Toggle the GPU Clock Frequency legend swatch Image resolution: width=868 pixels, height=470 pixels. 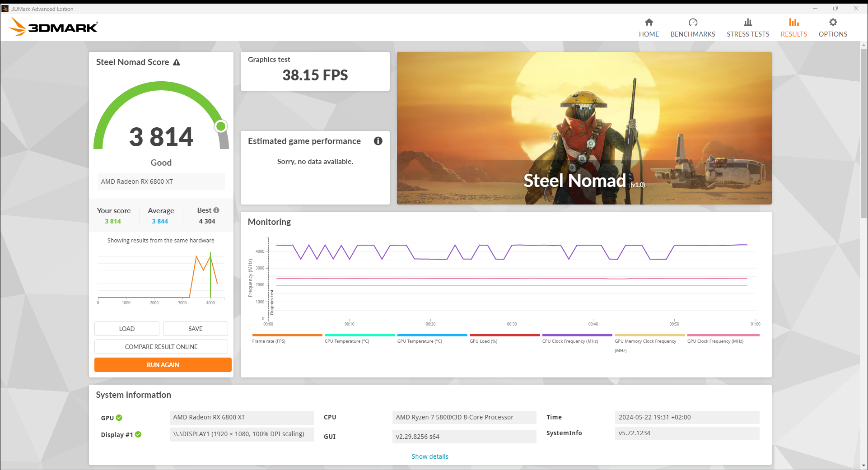tap(723, 335)
